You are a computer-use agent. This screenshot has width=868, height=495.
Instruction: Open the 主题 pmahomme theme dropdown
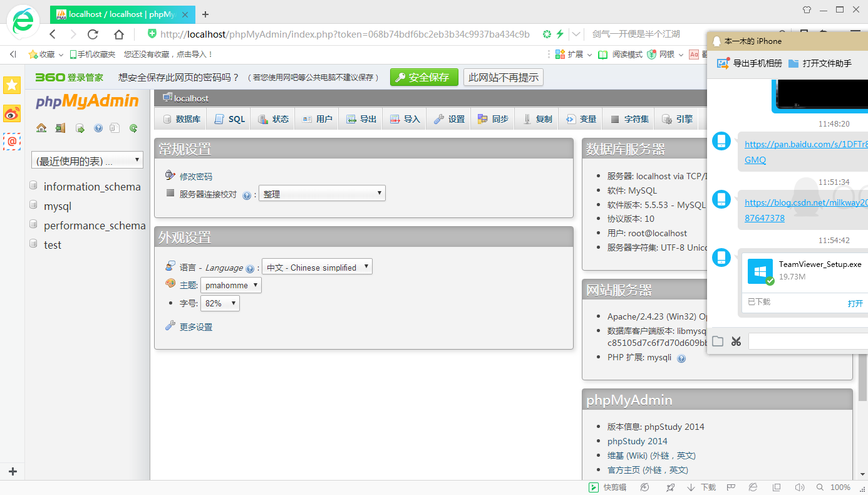tap(230, 285)
